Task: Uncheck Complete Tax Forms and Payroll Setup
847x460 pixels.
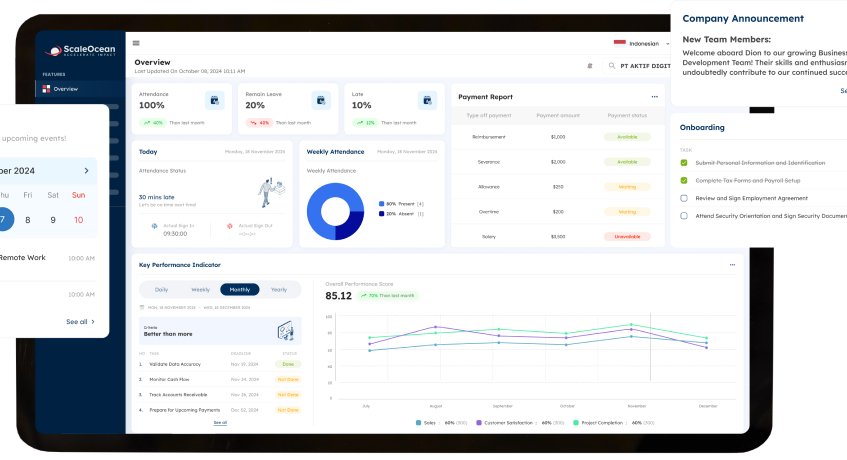Action: (x=684, y=180)
